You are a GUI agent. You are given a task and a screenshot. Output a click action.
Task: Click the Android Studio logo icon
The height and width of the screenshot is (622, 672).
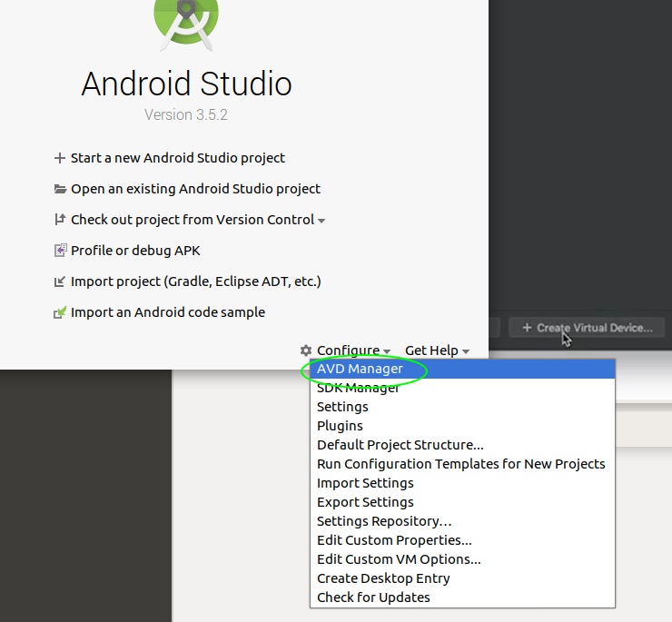tap(185, 20)
